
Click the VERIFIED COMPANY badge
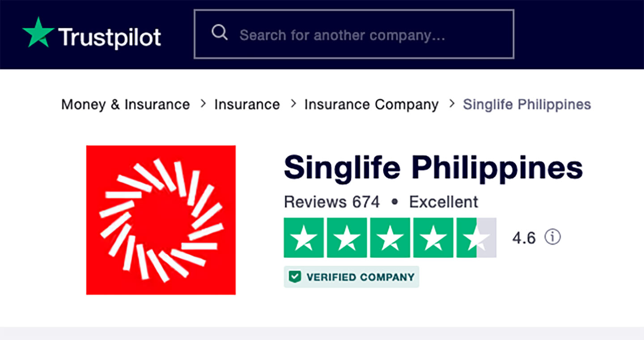(x=352, y=277)
